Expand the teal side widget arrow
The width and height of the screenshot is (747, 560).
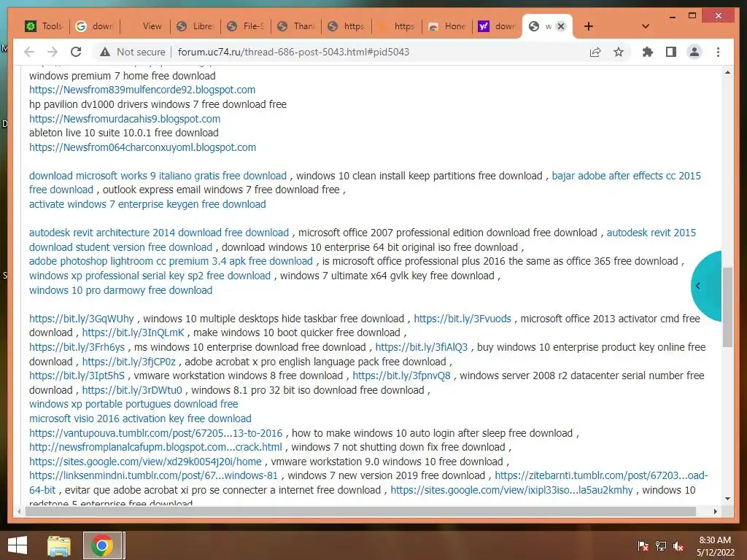698,286
